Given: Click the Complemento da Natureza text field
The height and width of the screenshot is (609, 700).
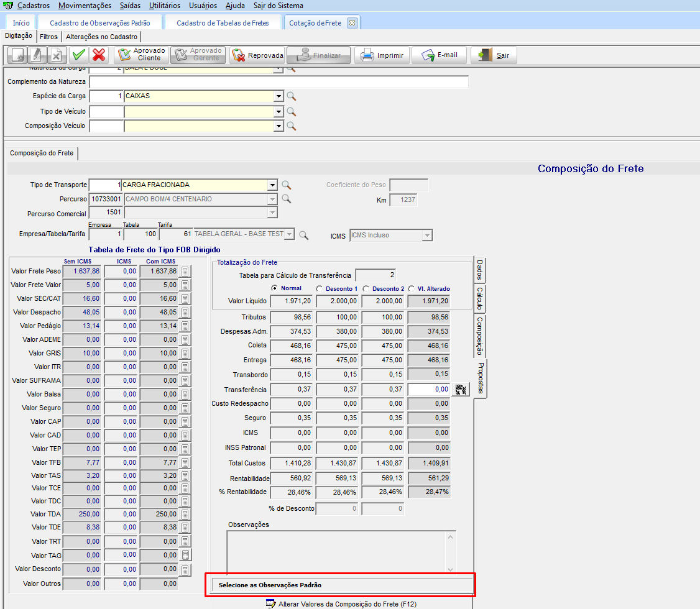Looking at the screenshot, I should coord(279,82).
